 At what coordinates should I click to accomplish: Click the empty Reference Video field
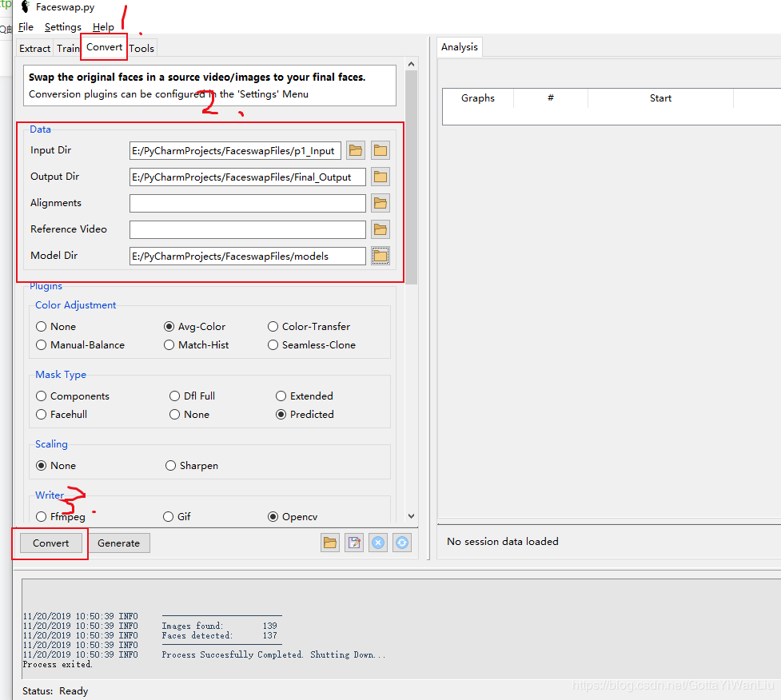pyautogui.click(x=248, y=229)
